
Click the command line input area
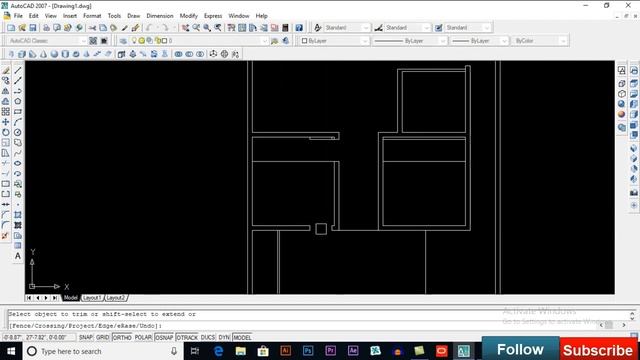coord(302,326)
